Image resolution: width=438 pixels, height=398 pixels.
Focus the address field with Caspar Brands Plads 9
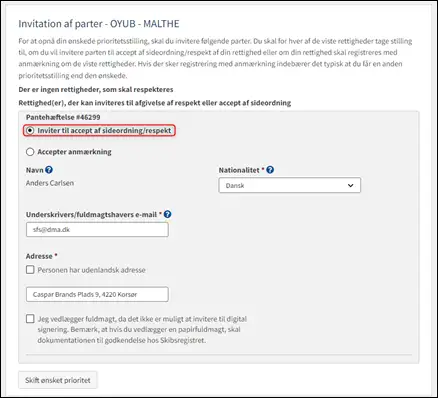(97, 294)
